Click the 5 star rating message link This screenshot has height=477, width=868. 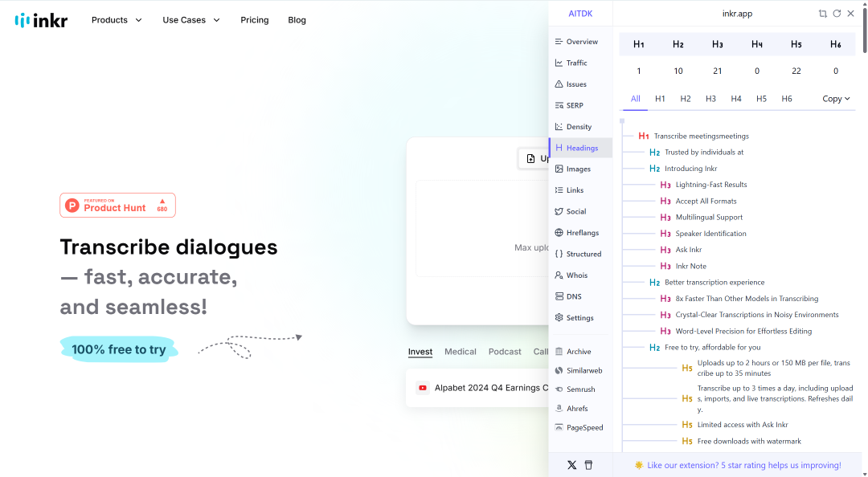[x=744, y=466]
